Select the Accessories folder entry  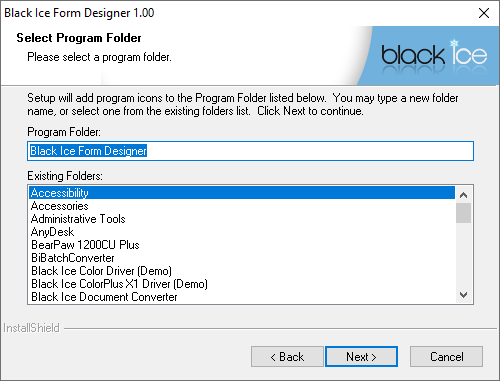click(242, 206)
